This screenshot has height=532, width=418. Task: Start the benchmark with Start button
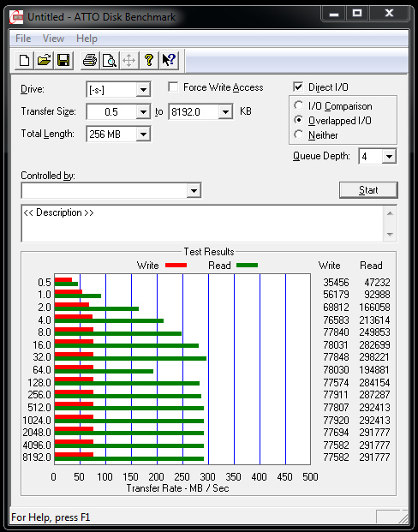point(368,190)
